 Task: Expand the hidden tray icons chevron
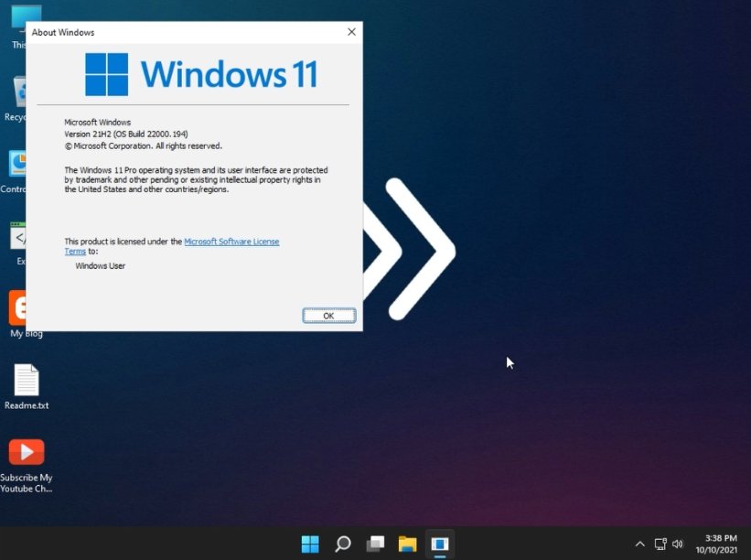point(640,544)
